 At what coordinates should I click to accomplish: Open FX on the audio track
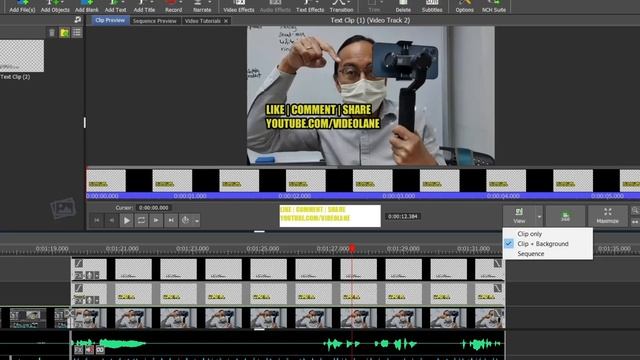coord(79,350)
